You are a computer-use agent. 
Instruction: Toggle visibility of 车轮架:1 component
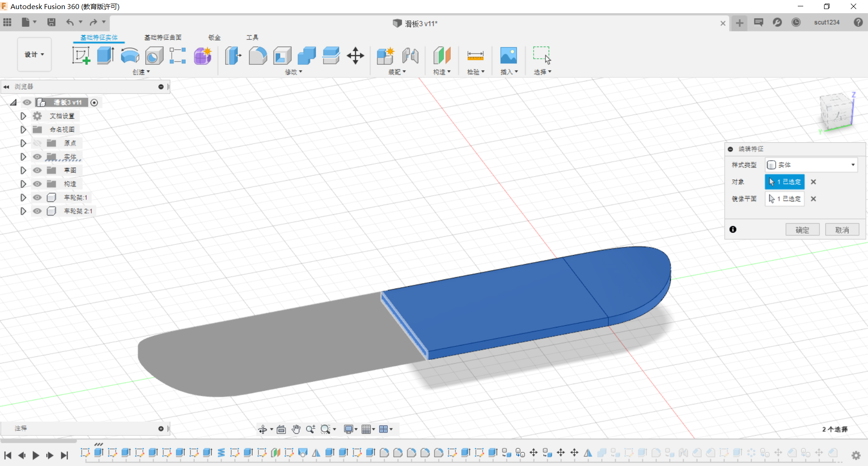click(37, 197)
